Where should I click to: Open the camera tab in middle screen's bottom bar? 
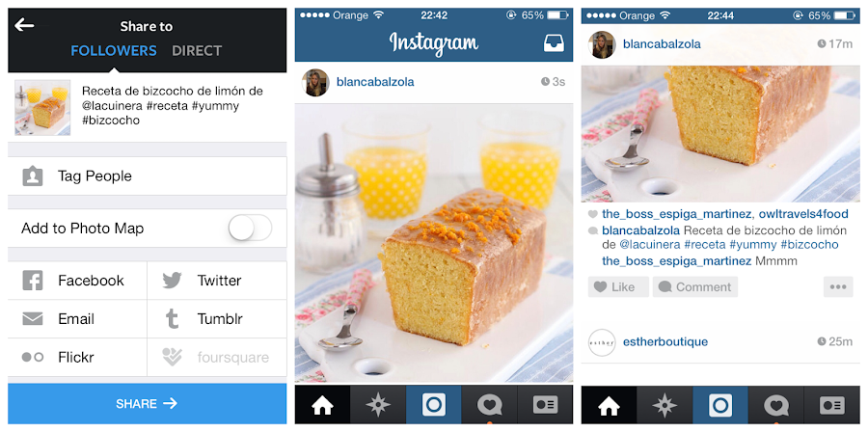coord(433,405)
